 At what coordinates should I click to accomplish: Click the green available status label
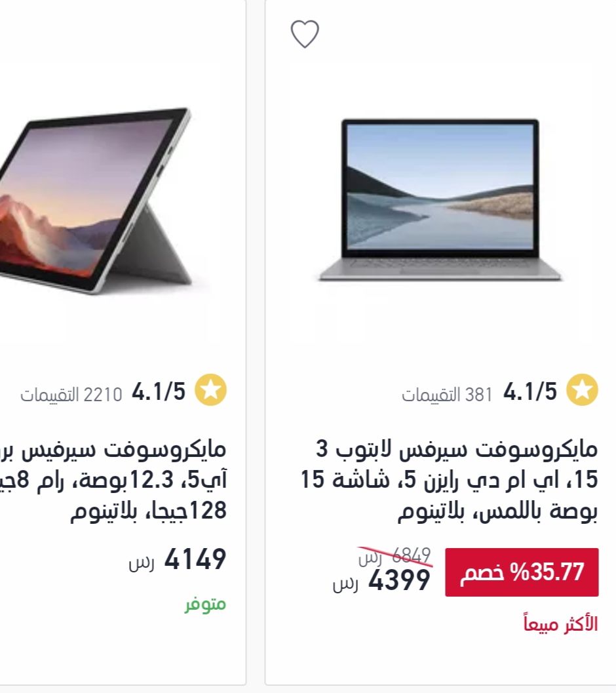coord(206,604)
